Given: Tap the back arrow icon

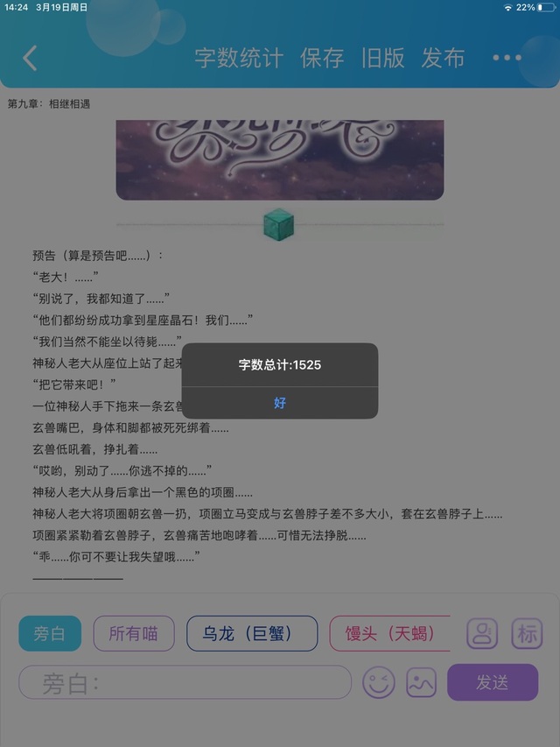Looking at the screenshot, I should [30, 58].
